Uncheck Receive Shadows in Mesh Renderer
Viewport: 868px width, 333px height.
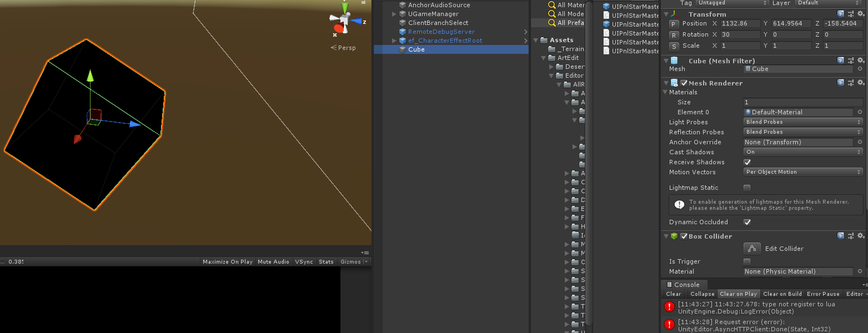pos(747,162)
